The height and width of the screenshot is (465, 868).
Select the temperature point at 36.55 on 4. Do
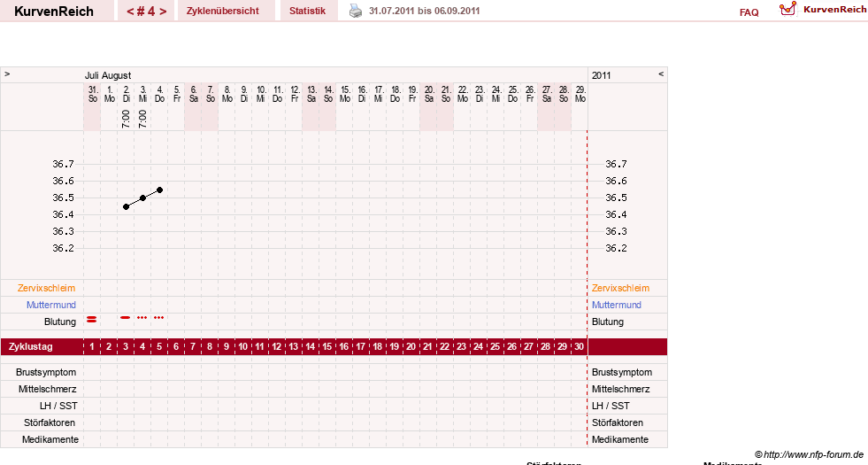(x=159, y=190)
